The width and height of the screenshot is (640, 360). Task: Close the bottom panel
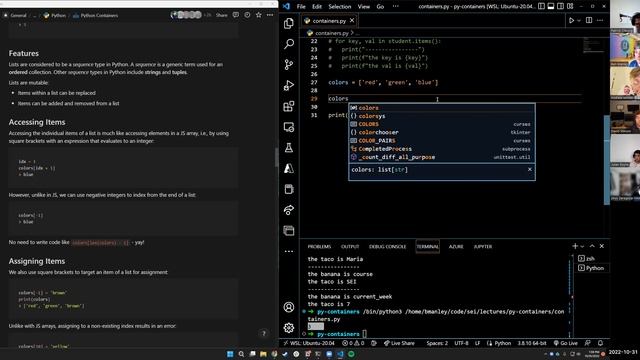click(x=602, y=246)
